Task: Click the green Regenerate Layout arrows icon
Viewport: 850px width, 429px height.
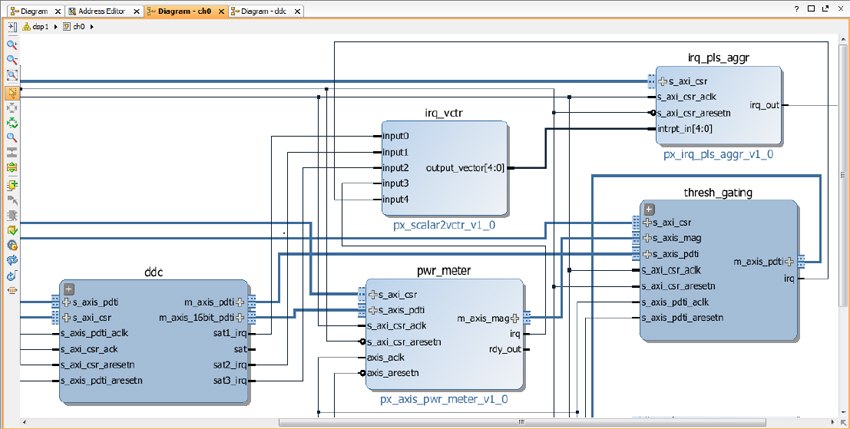Action: point(12,123)
